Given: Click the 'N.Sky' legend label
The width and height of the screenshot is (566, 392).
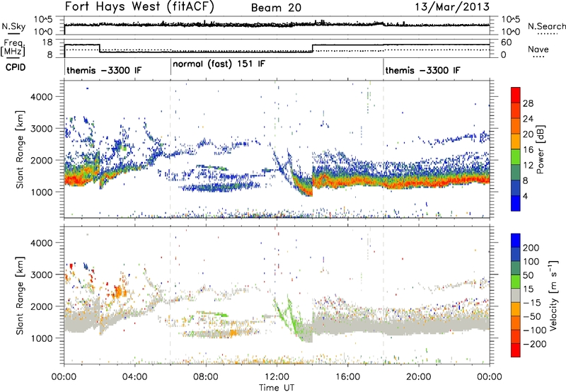Looking at the screenshot, I should [x=13, y=26].
